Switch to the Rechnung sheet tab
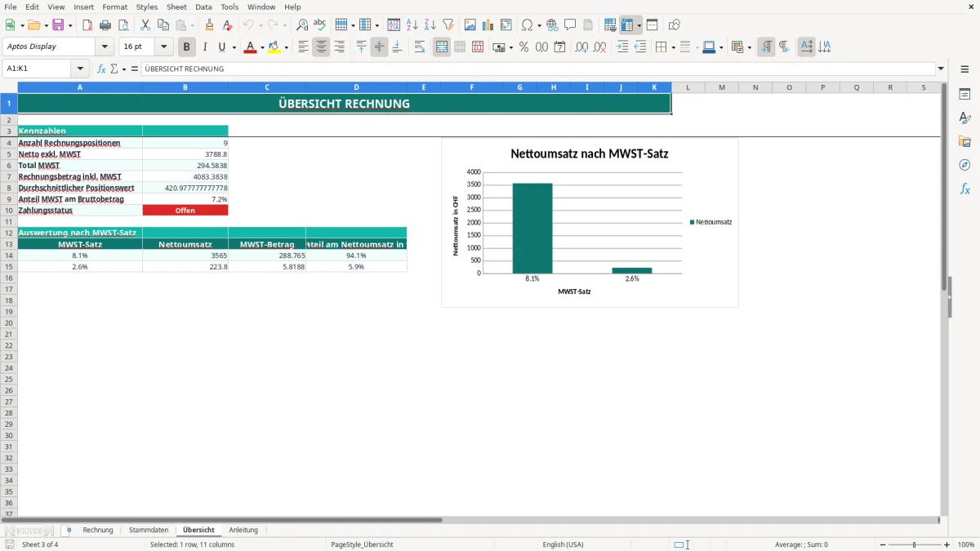 pyautogui.click(x=98, y=530)
